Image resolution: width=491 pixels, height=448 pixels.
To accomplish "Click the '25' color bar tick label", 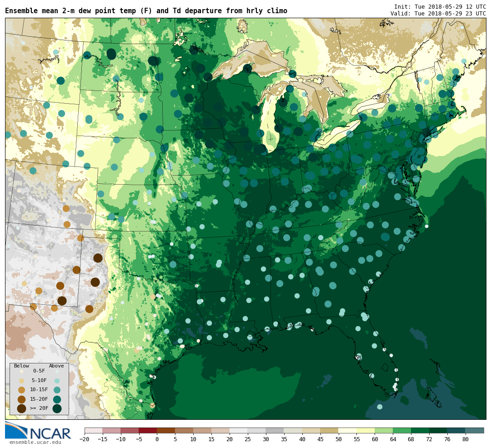I will click(x=248, y=439).
